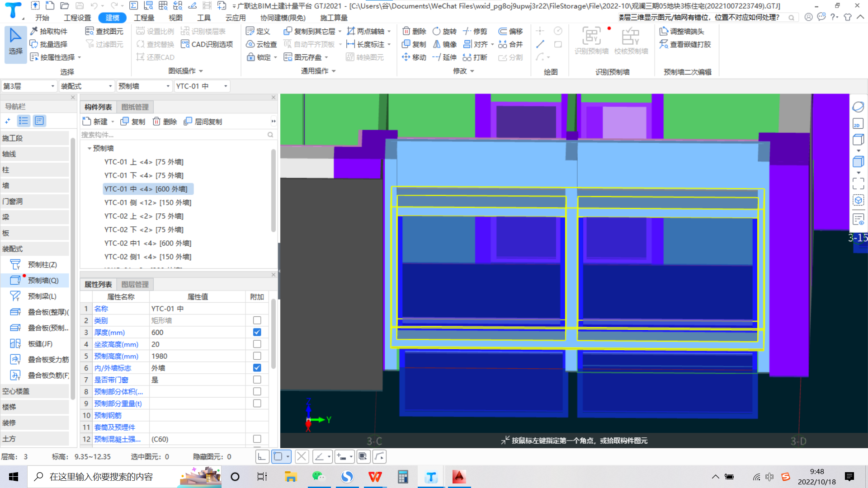The image size is (868, 488).
Task: Click the line draw tool in 绘图
Action: click(540, 44)
